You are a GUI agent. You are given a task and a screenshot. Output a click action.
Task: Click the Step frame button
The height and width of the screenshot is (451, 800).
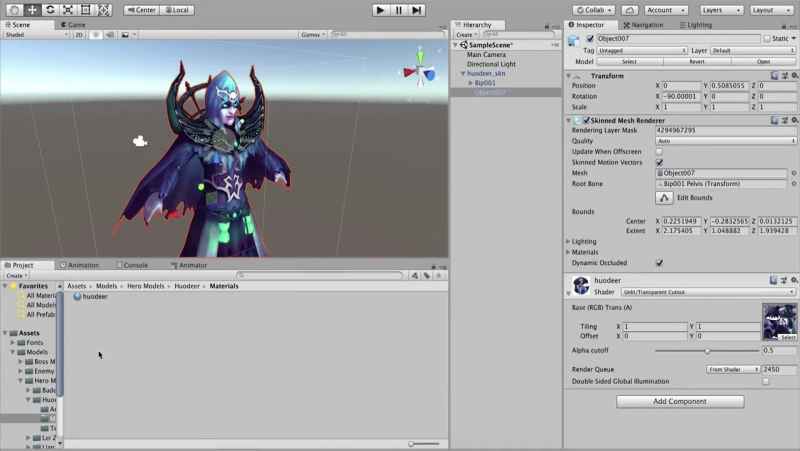(417, 10)
